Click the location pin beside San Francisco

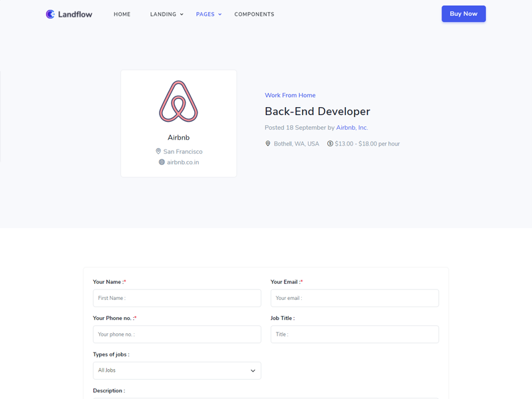158,152
